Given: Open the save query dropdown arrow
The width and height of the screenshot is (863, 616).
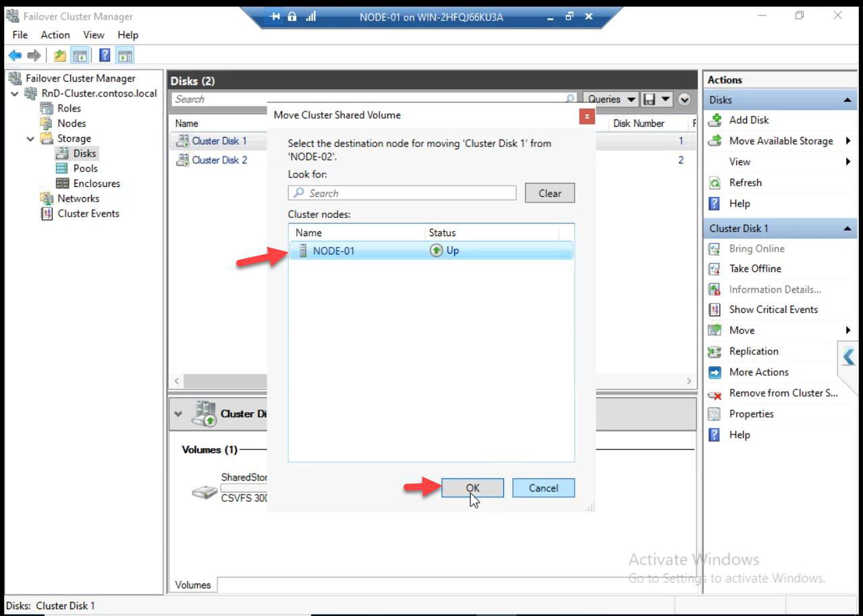Looking at the screenshot, I should (x=665, y=100).
